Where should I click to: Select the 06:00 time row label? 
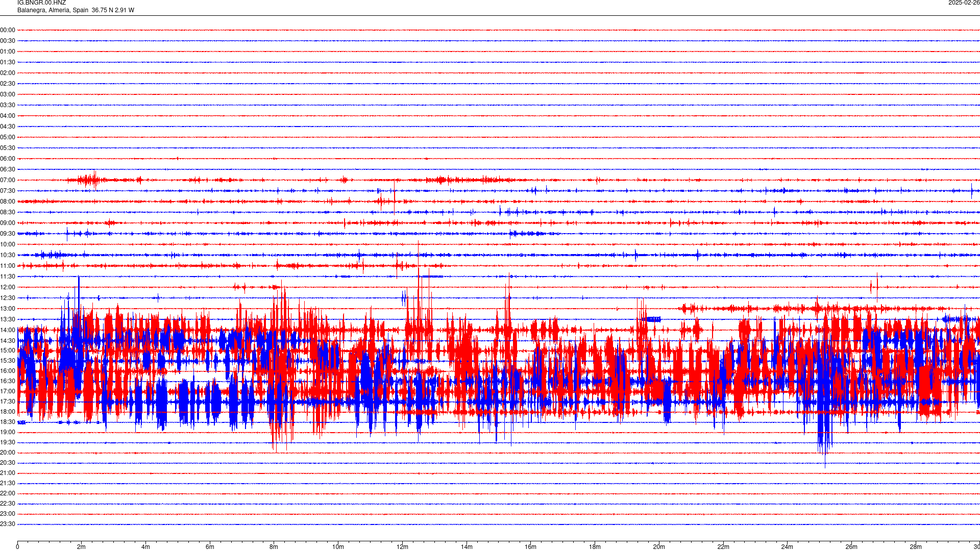click(x=8, y=159)
